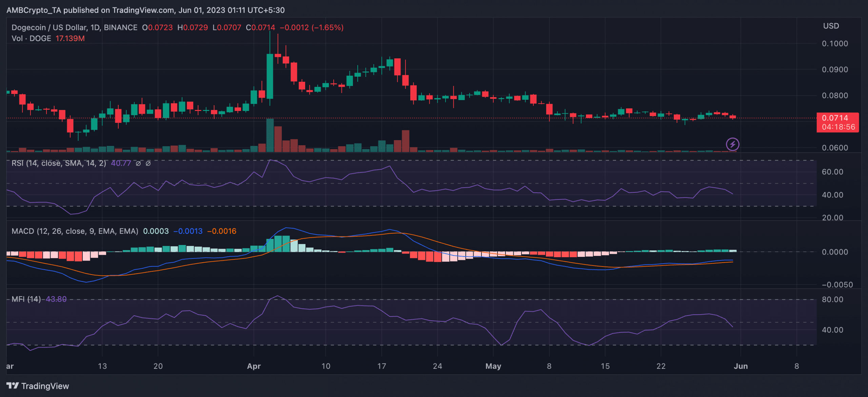This screenshot has height=397, width=868.
Task: Click the TradingView logo at bottom left
Action: (38, 386)
